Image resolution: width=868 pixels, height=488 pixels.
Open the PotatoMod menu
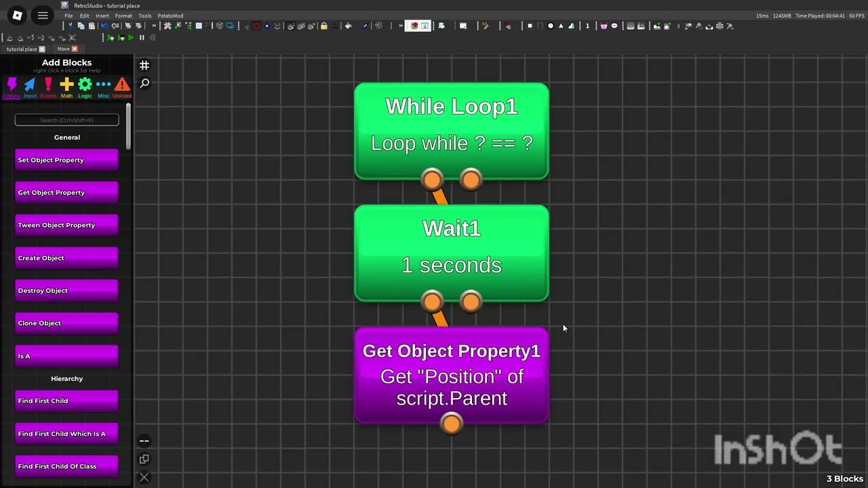point(170,16)
